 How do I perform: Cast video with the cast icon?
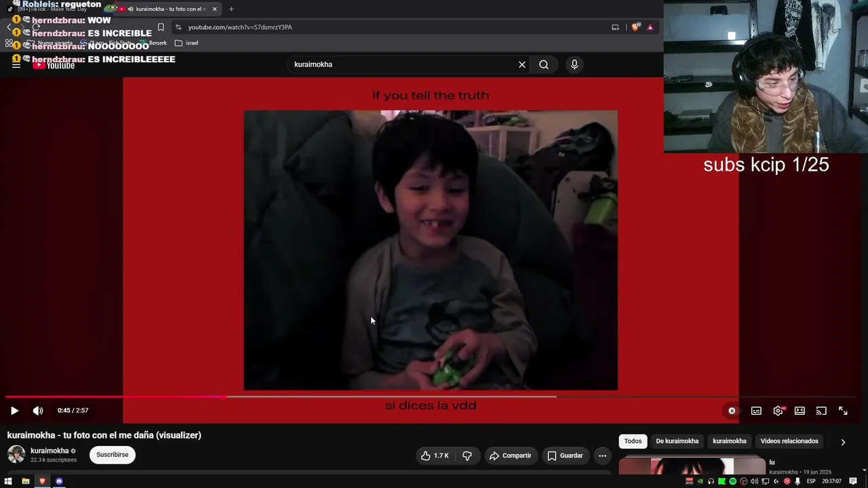click(x=821, y=411)
